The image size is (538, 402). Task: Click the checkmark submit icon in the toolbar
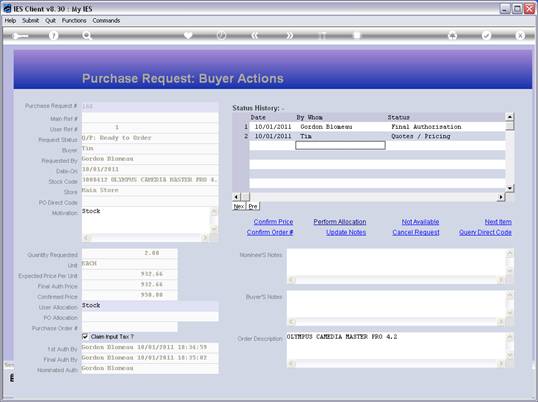(486, 36)
